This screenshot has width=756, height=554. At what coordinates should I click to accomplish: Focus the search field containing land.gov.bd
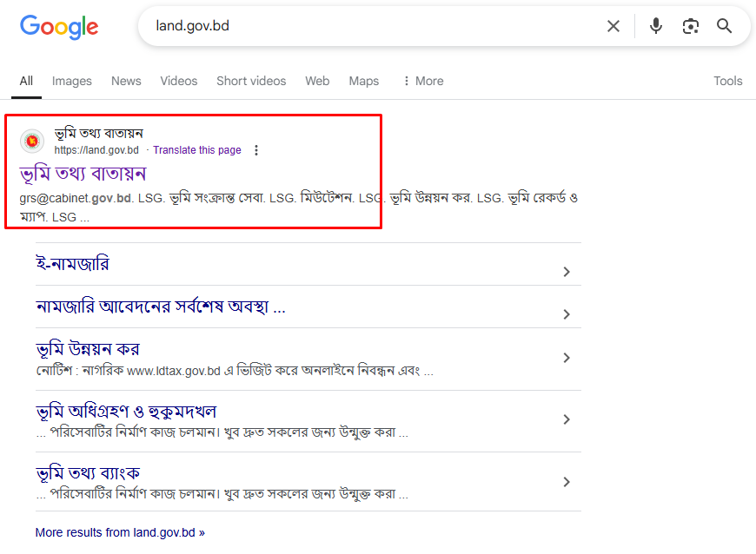376,26
